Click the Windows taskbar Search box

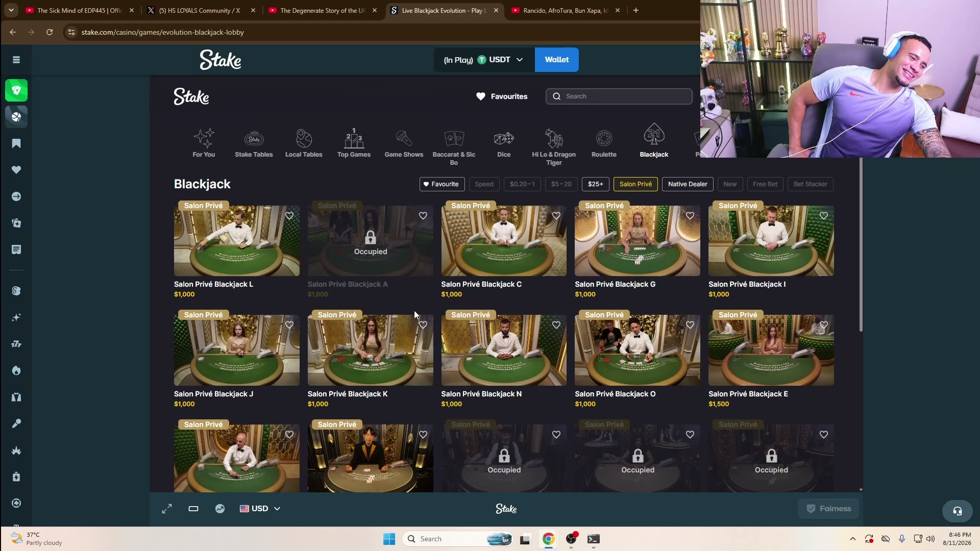(x=458, y=539)
